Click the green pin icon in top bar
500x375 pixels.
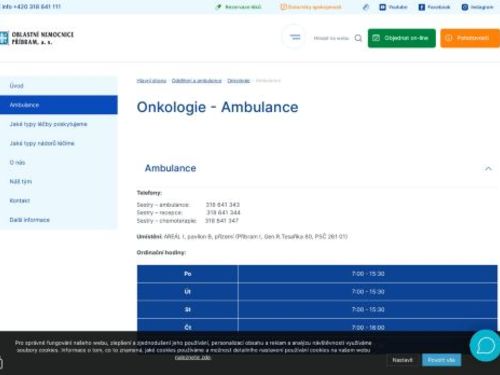(x=219, y=7)
